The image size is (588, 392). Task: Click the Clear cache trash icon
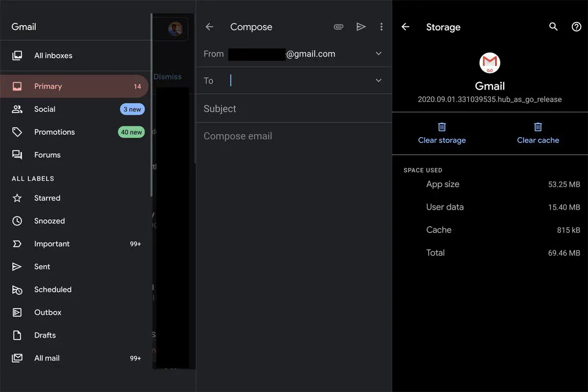point(538,127)
